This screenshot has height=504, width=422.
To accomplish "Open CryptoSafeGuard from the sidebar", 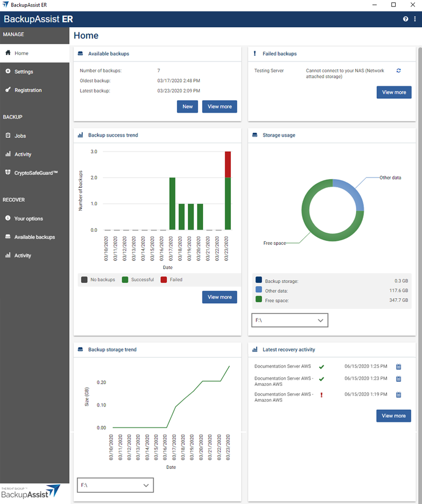I will [35, 173].
